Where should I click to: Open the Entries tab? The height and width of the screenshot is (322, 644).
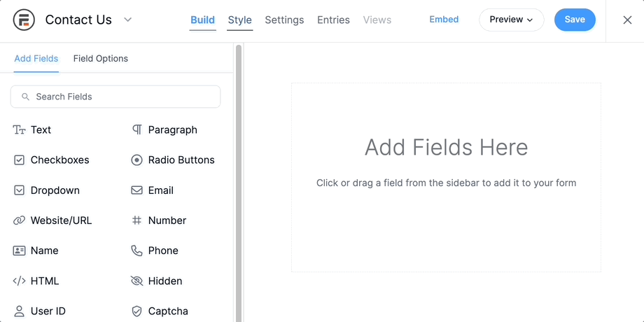pyautogui.click(x=333, y=20)
